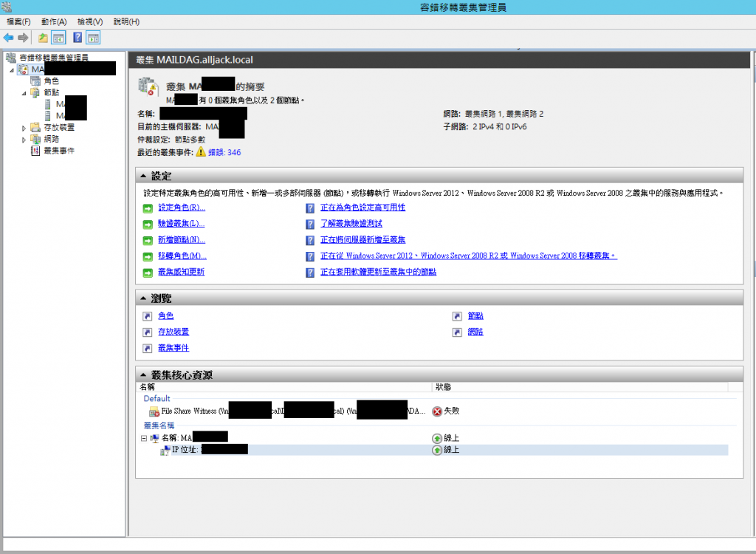Click help icon beside 正在套用軟體更新至叢集中的節點
The width and height of the screenshot is (756, 554).
[310, 273]
